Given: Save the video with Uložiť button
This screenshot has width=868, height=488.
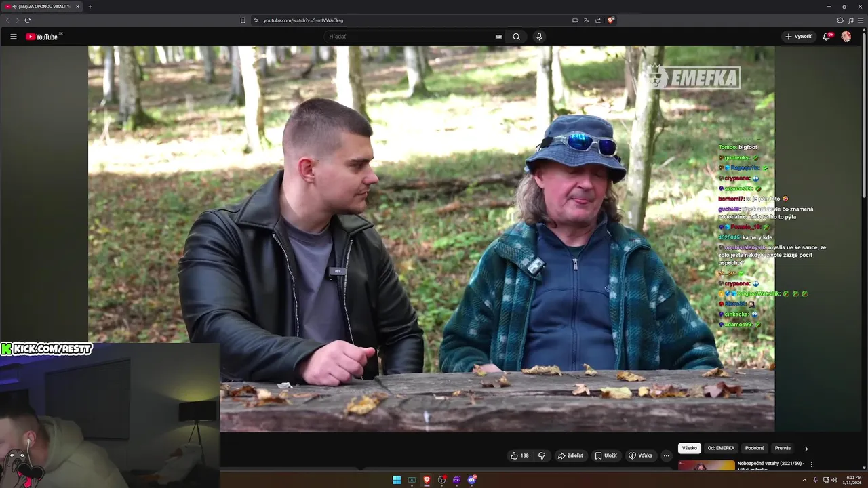Looking at the screenshot, I should pos(606,455).
